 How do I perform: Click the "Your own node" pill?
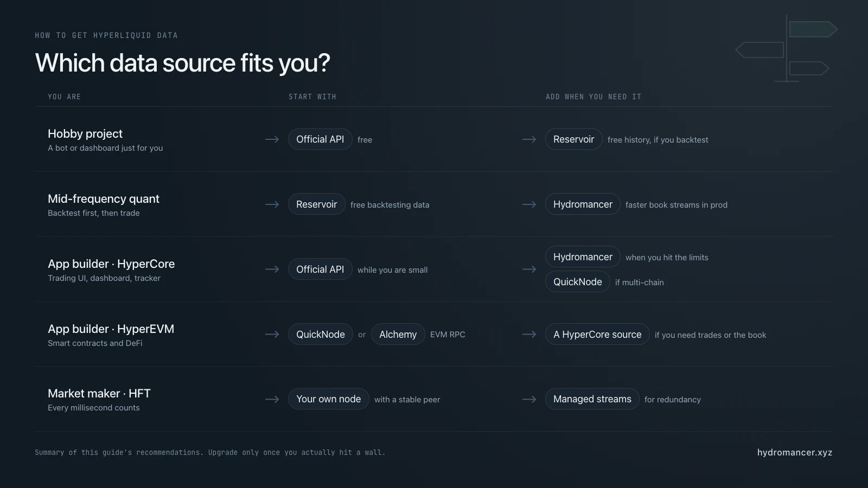[x=328, y=399]
